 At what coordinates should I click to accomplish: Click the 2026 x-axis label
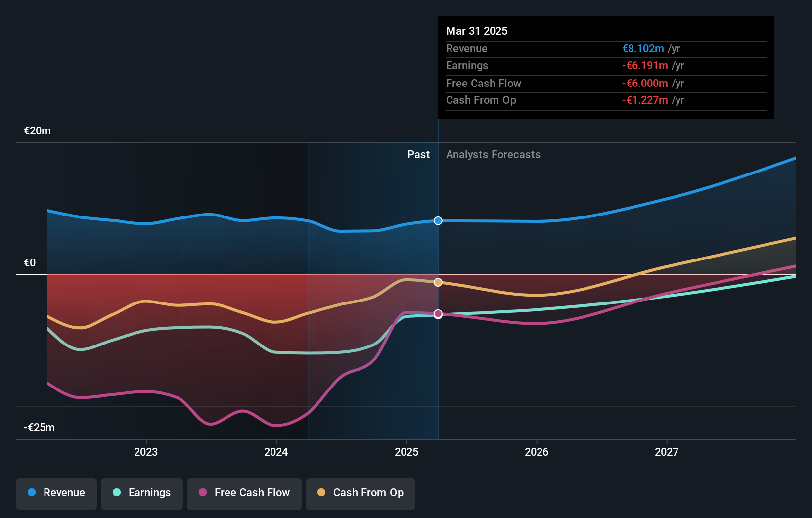tap(537, 452)
